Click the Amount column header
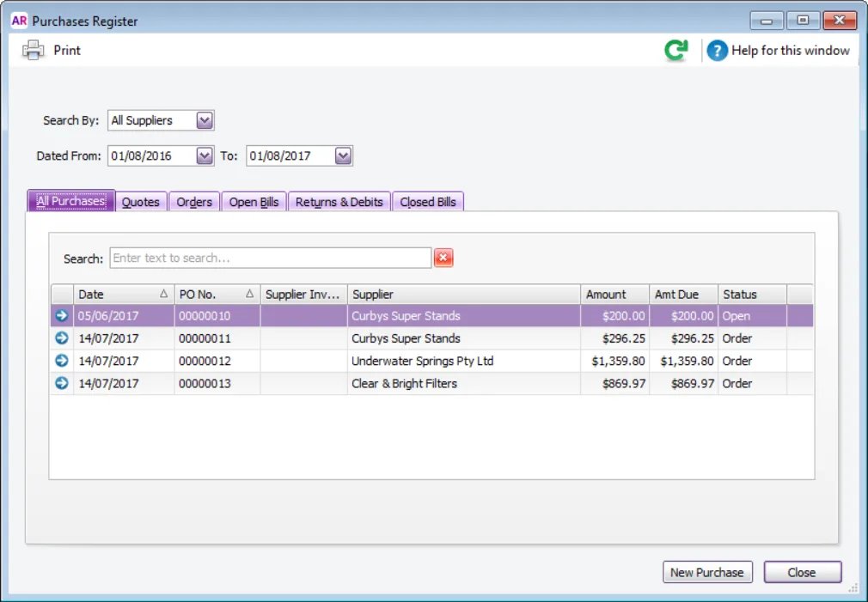This screenshot has width=868, height=602. (614, 295)
